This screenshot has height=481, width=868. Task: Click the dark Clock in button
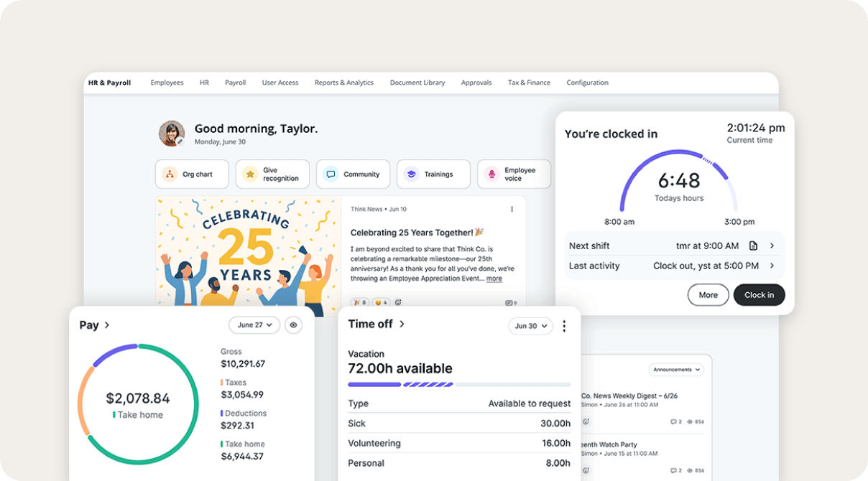point(759,295)
